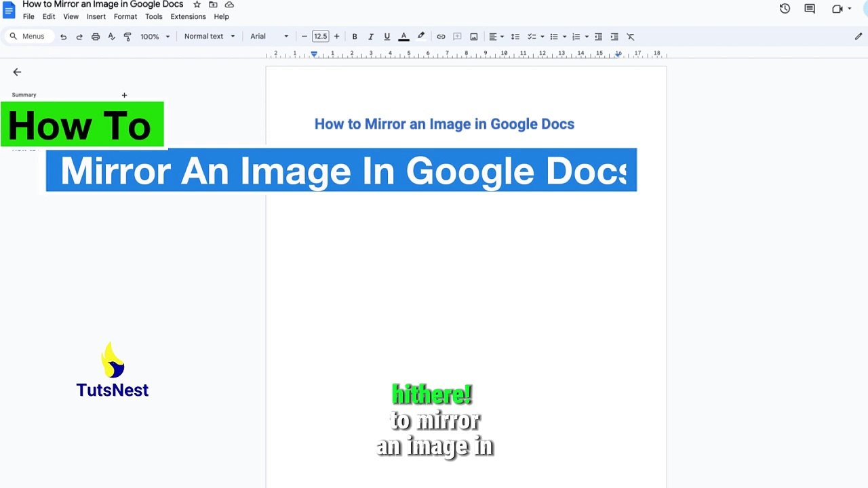The height and width of the screenshot is (488, 868).
Task: Open the Extensions menu
Action: [188, 17]
